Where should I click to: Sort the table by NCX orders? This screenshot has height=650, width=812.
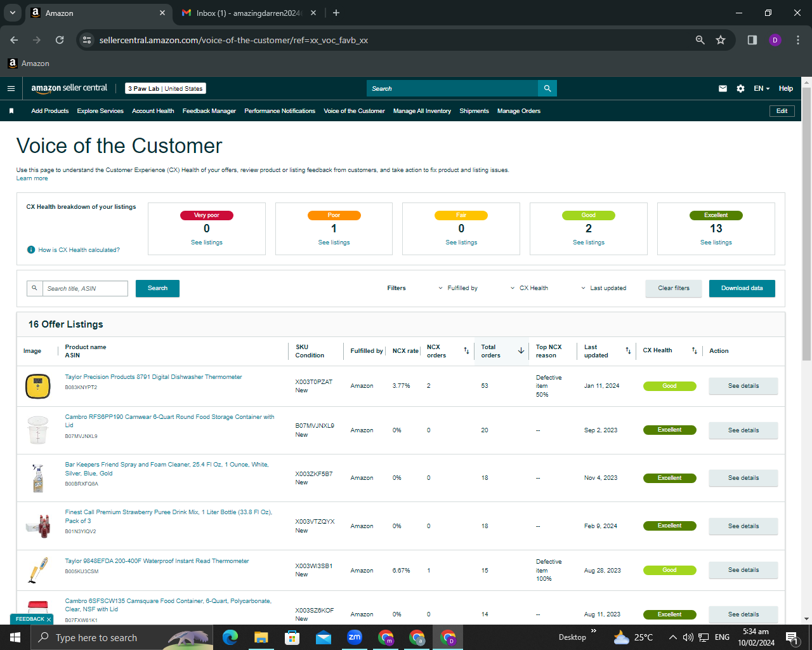(x=467, y=350)
